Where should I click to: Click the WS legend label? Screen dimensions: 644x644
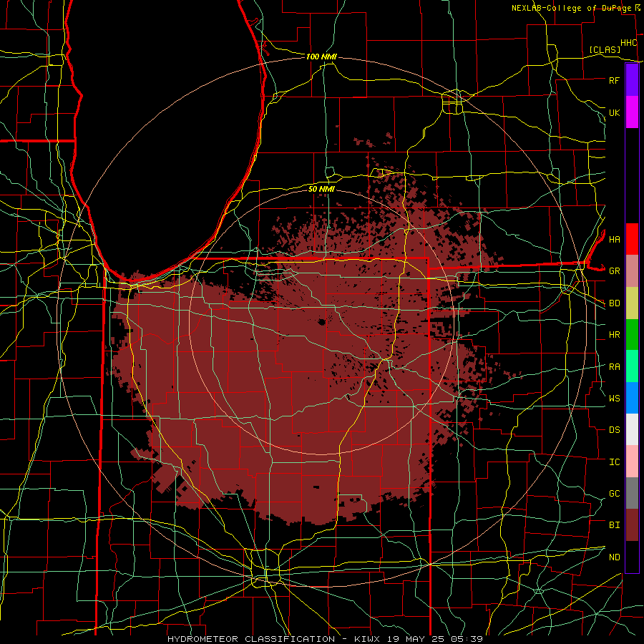[615, 399]
